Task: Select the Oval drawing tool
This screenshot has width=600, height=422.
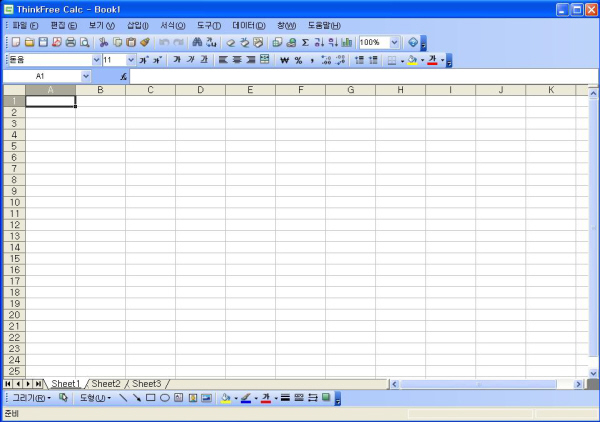Action: click(165, 398)
